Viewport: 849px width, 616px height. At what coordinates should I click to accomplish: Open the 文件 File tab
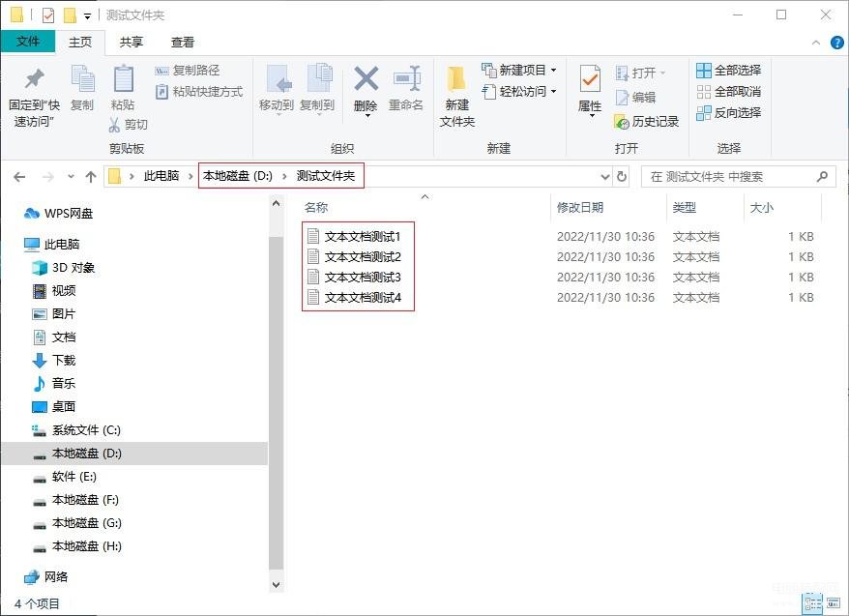pyautogui.click(x=28, y=42)
